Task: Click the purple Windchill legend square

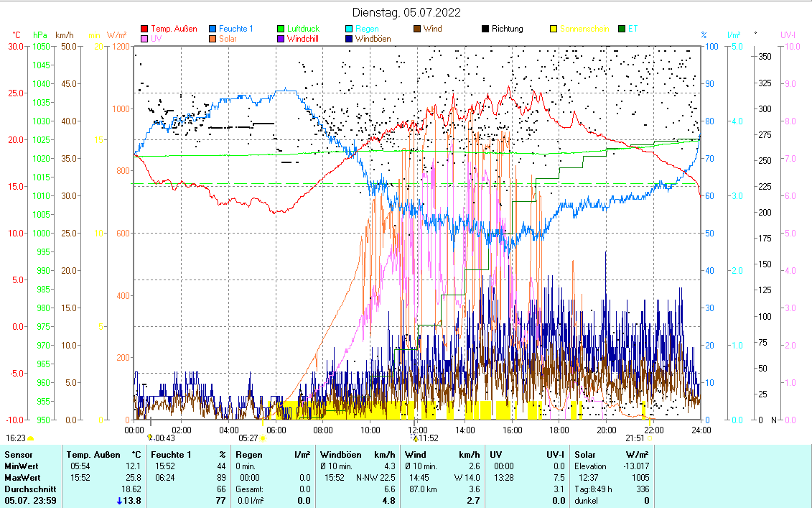Action: click(x=281, y=39)
